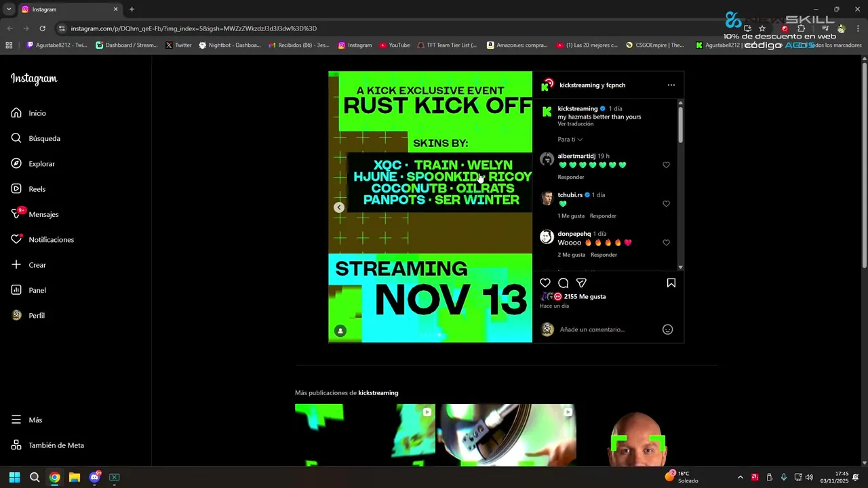Open kickstreaming profile in post header
Viewport: 868px width, 488px height.
click(x=580, y=85)
